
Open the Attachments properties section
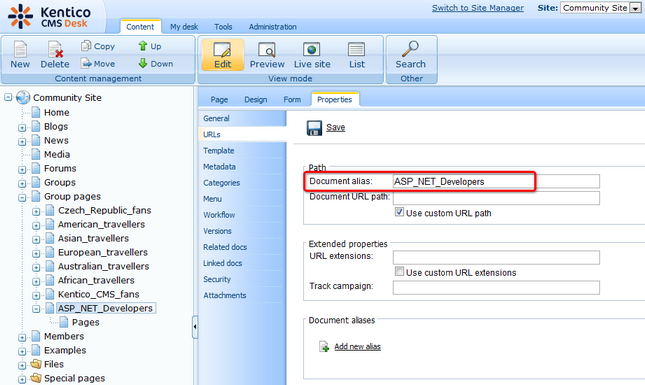click(x=242, y=295)
